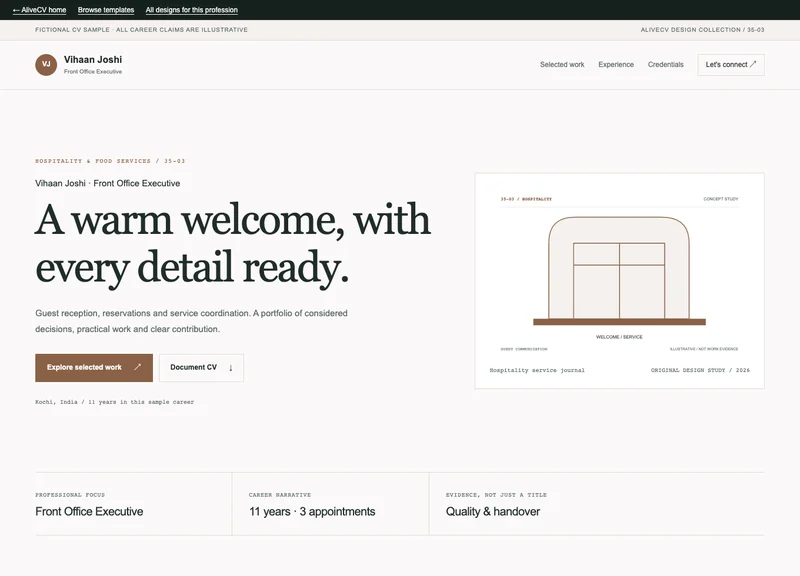Click '11 years · 3 appointments' text
This screenshot has height=576, width=800.
[x=312, y=511]
